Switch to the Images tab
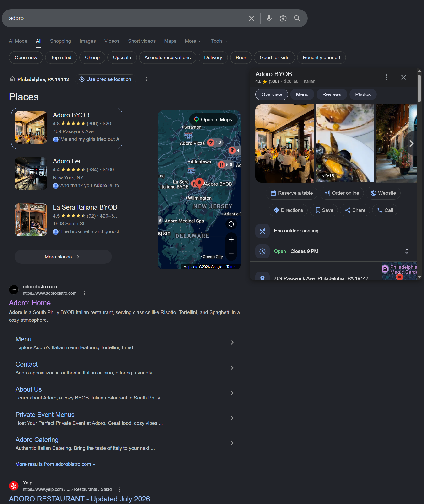This screenshot has width=424, height=504. tap(87, 41)
